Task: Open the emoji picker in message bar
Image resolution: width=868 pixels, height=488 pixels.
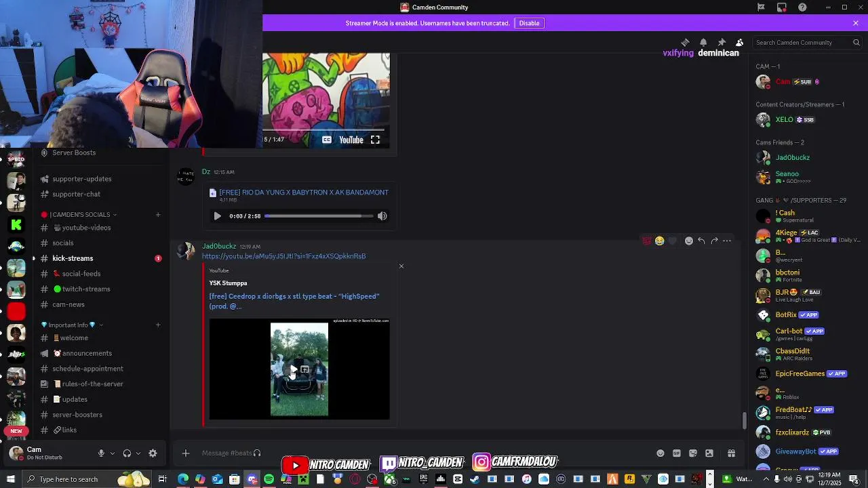Action: coord(660,453)
